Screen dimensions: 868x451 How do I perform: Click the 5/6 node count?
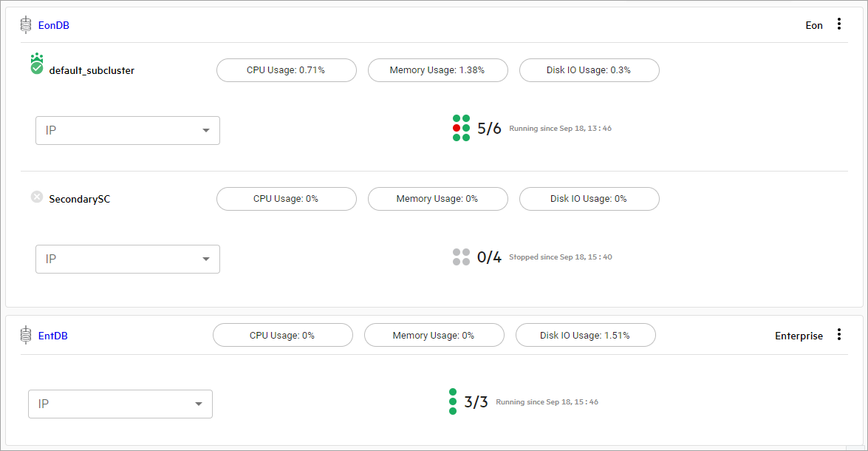coord(489,129)
